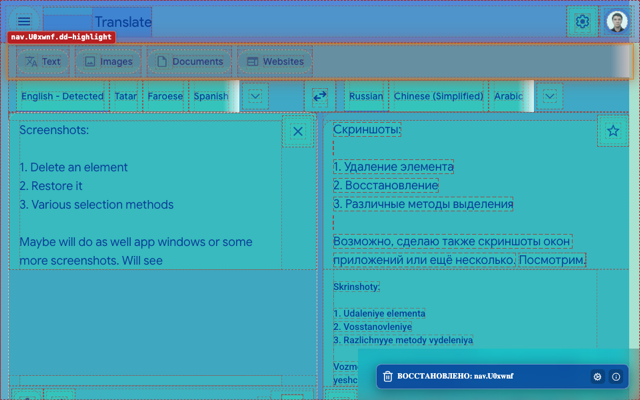Select Russian as target language
This screenshot has height=400, width=640.
(366, 96)
